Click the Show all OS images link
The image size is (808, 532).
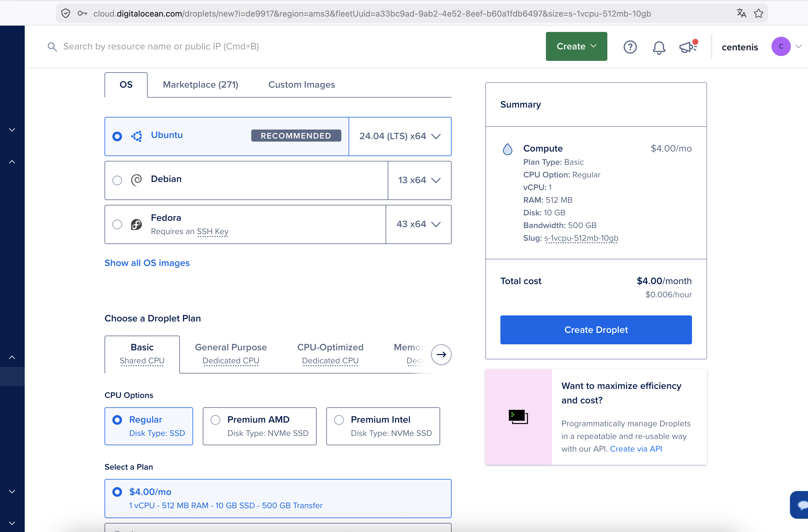147,263
